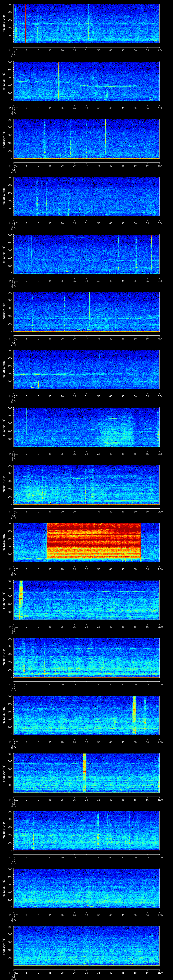The width and height of the screenshot is (173, 980).
Task: Click the "18:00" end time label
Action: [x=159, y=972]
